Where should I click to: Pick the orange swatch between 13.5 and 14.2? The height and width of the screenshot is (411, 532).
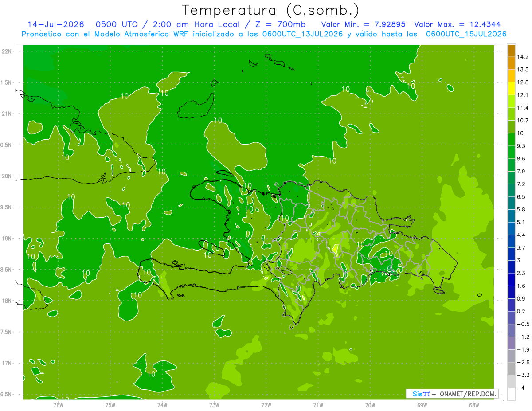511,63
